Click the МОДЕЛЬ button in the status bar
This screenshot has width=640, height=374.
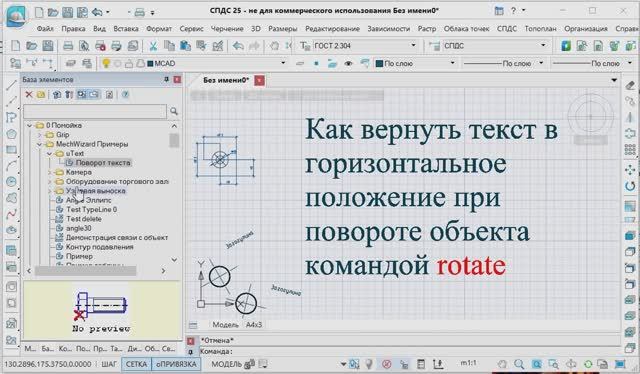point(227,364)
